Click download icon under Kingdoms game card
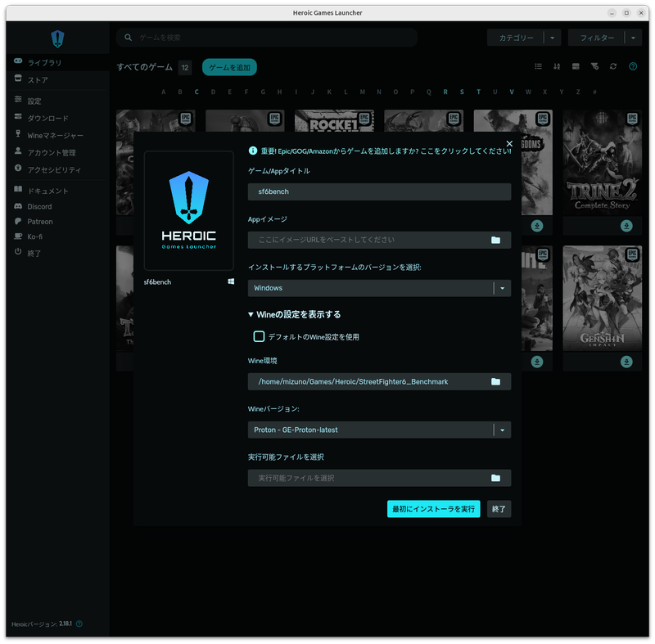Screen dimensions: 655x644 click(537, 226)
